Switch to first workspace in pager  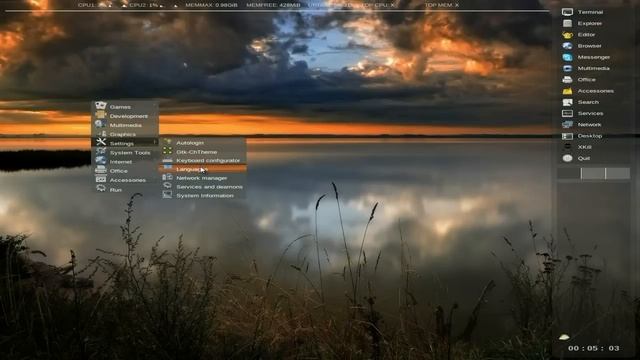569,173
